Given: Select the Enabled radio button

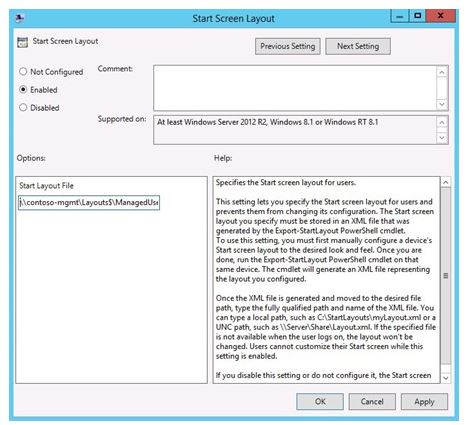Looking at the screenshot, I should (23, 89).
